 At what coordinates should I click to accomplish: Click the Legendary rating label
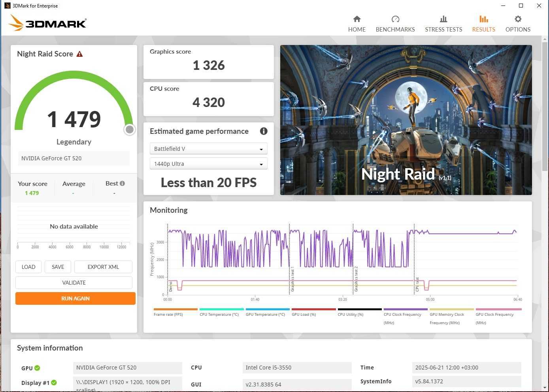point(74,142)
